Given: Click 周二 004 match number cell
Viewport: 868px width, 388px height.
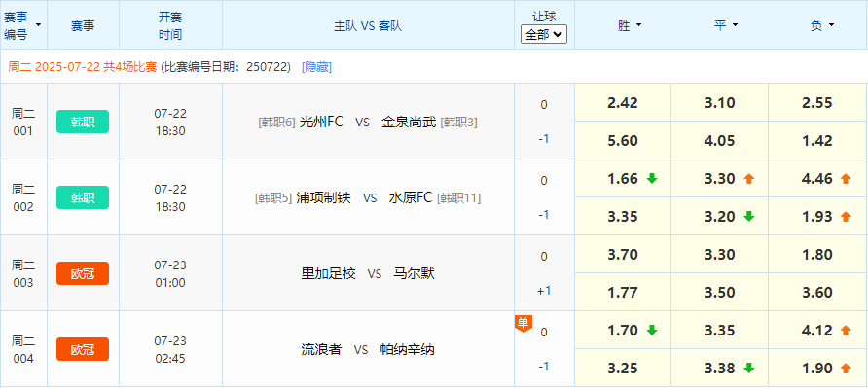Looking at the screenshot, I should point(23,349).
